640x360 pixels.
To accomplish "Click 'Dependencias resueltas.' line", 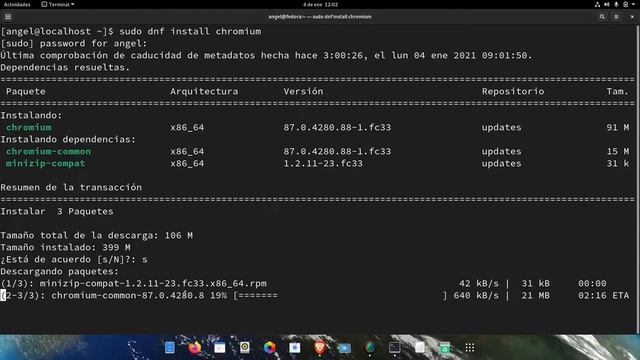I will coord(65,67).
